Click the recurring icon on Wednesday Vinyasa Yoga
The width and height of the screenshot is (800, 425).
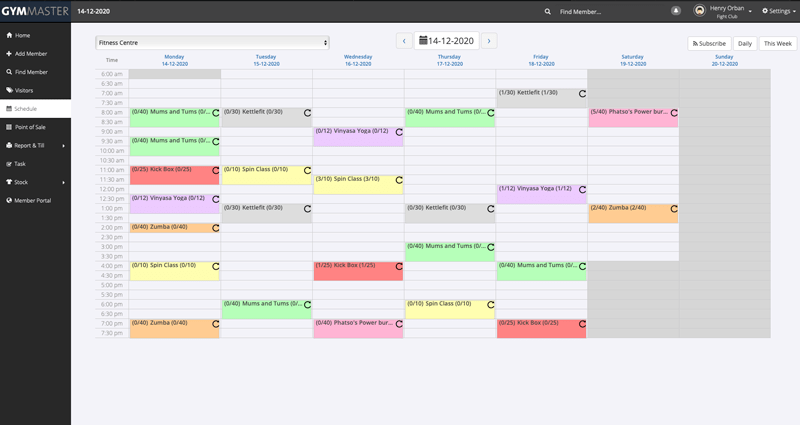399,132
